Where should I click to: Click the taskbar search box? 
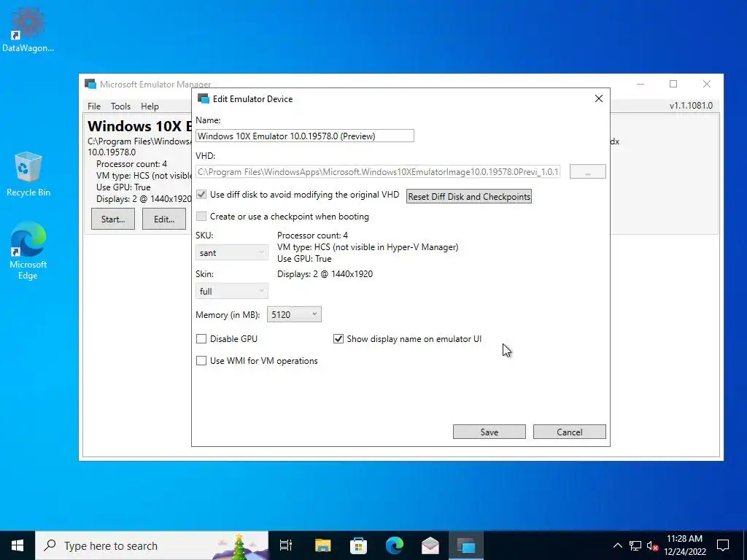tap(152, 545)
